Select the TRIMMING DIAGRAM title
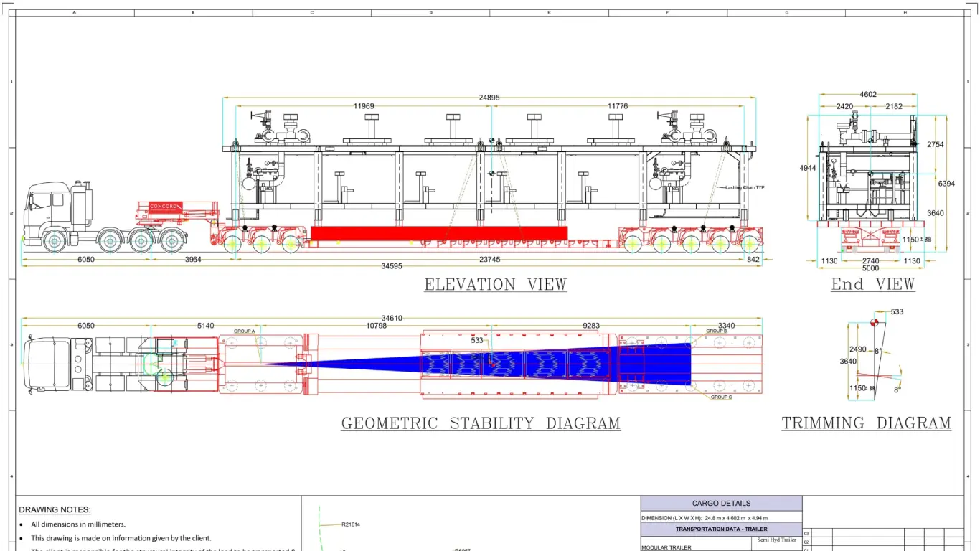The height and width of the screenshot is (551, 980). tap(867, 423)
